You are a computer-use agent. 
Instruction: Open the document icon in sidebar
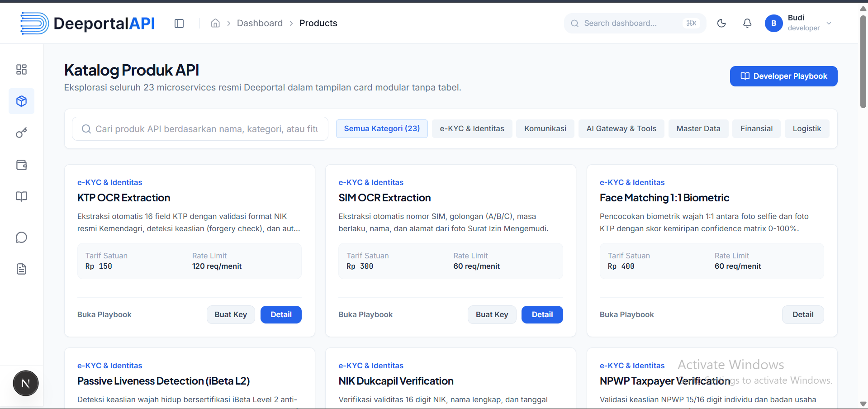pyautogui.click(x=21, y=269)
